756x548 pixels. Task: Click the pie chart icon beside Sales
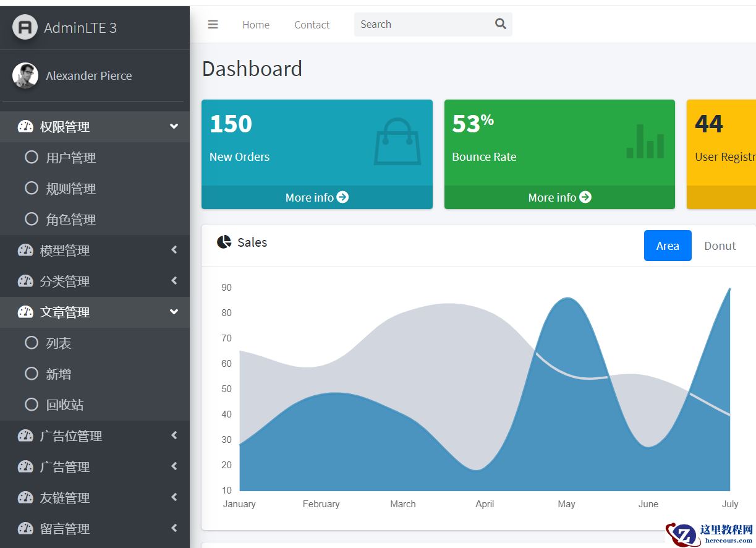224,242
